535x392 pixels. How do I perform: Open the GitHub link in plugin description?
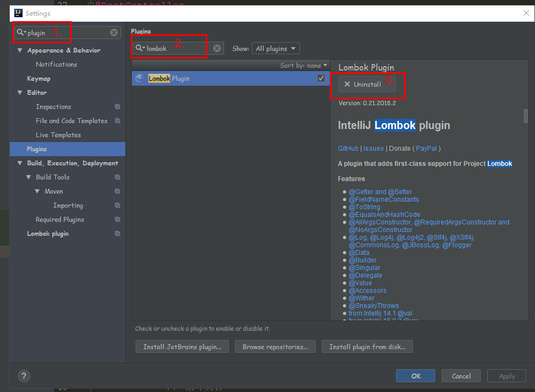pyautogui.click(x=348, y=148)
